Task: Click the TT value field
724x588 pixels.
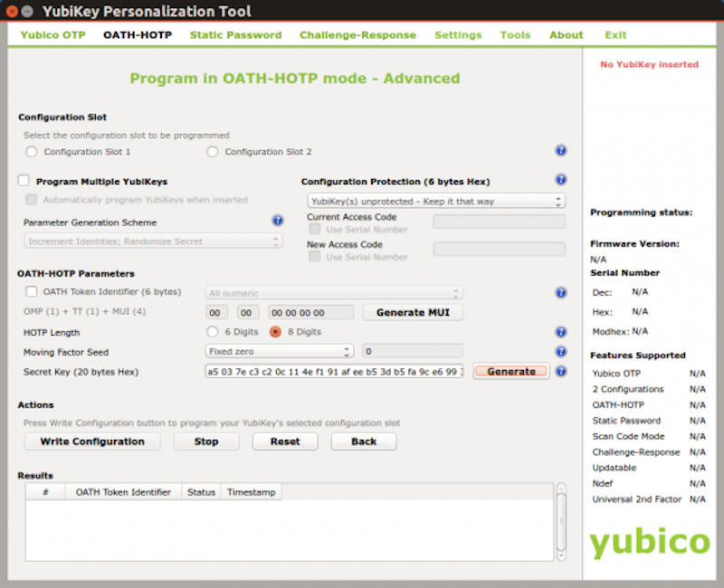Action: [x=248, y=312]
